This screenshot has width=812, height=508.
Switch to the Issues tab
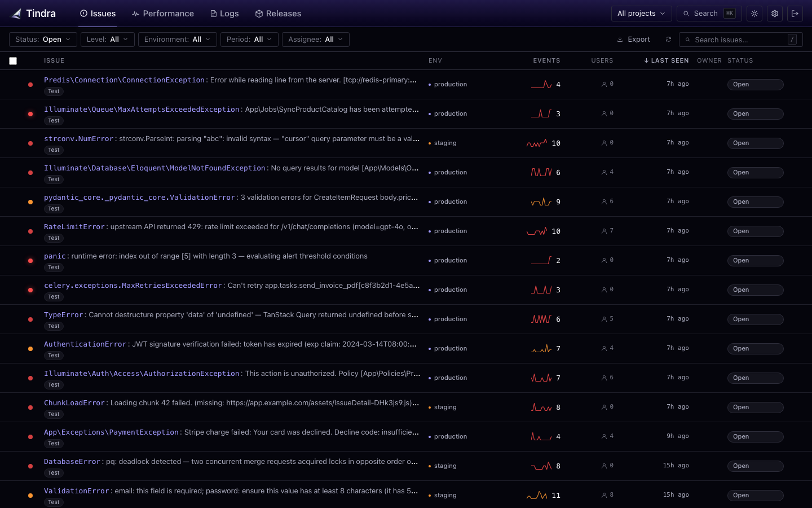[x=98, y=14]
